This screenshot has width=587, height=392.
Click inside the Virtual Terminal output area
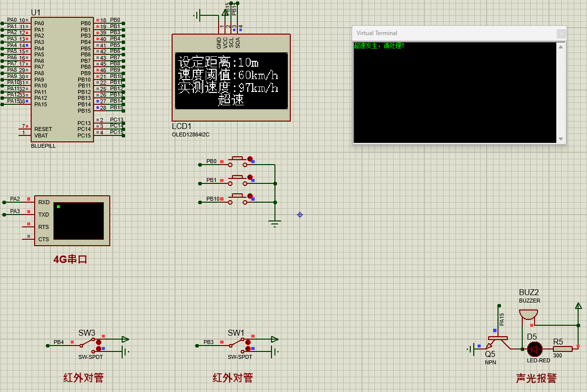pyautogui.click(x=455, y=94)
